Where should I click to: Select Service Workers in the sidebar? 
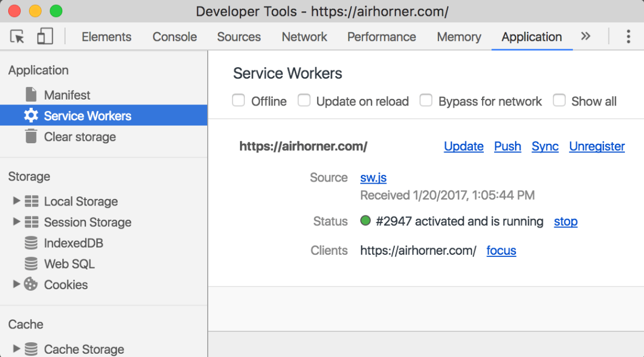tap(103, 115)
